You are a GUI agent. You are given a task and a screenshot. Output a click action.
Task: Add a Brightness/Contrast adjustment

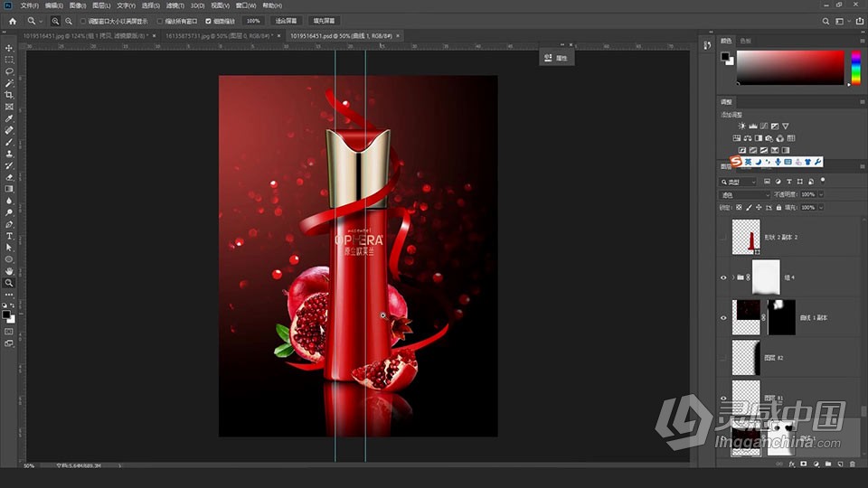(741, 127)
